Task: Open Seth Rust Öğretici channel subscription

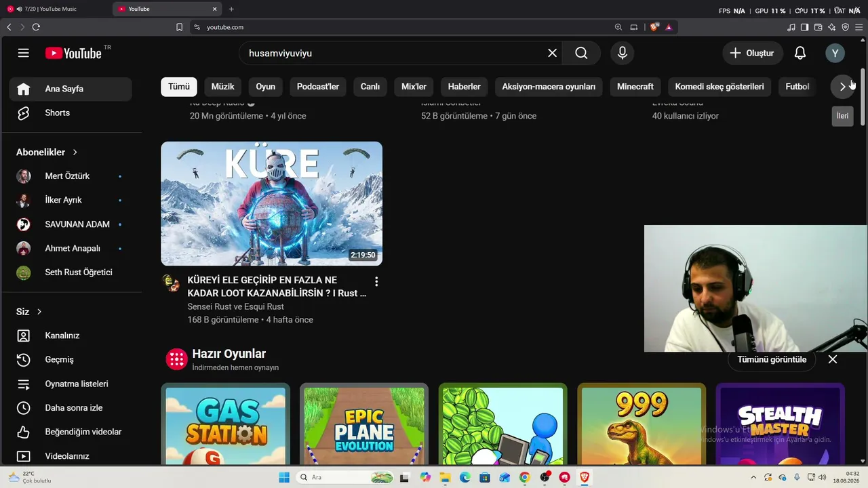Action: [71, 272]
